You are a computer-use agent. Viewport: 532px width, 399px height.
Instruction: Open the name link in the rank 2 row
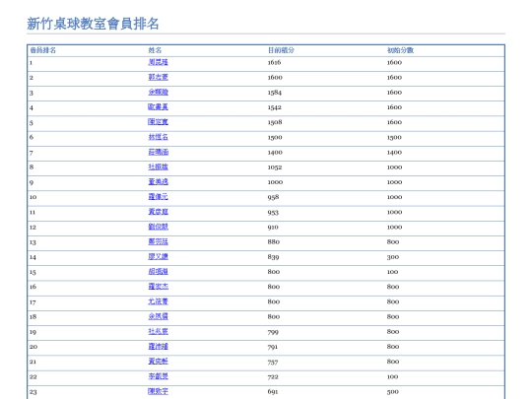158,78
